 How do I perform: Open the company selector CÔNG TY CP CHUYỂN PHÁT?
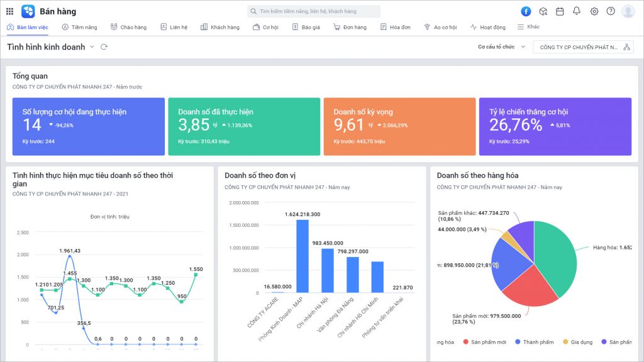pyautogui.click(x=583, y=47)
